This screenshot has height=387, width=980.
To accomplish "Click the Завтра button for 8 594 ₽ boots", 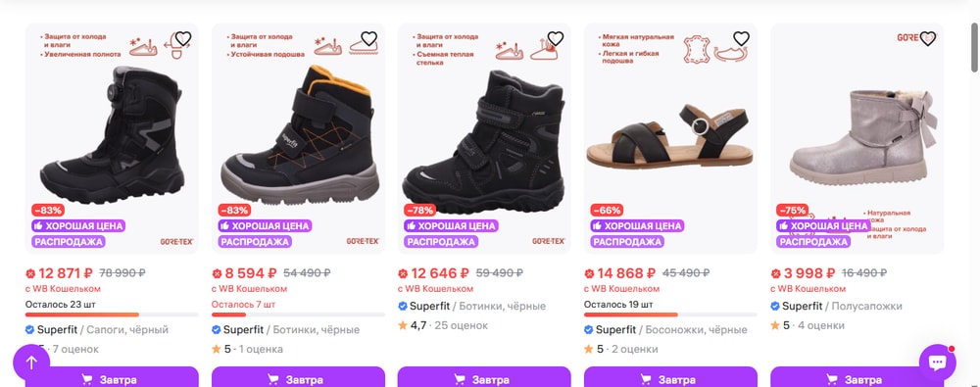I will tap(298, 377).
